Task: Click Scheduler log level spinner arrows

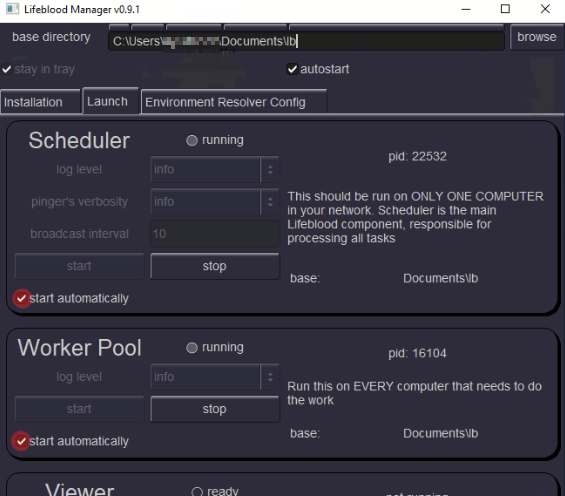Action: 270,169
